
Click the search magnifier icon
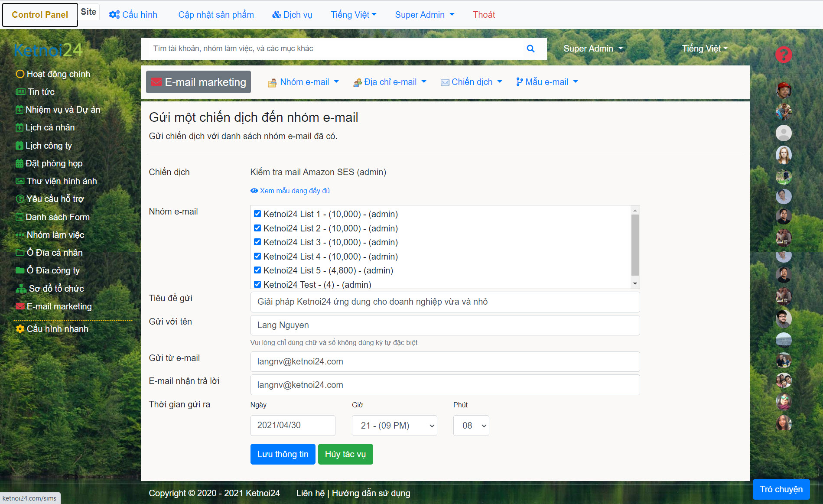[530, 49]
